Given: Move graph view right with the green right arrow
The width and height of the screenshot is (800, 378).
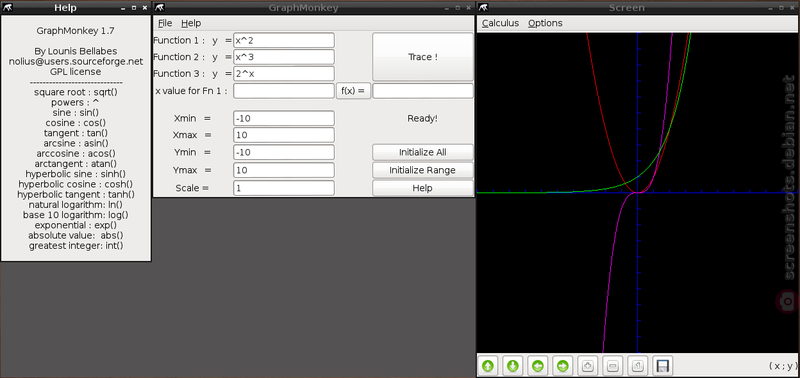Looking at the screenshot, I should coord(563,366).
